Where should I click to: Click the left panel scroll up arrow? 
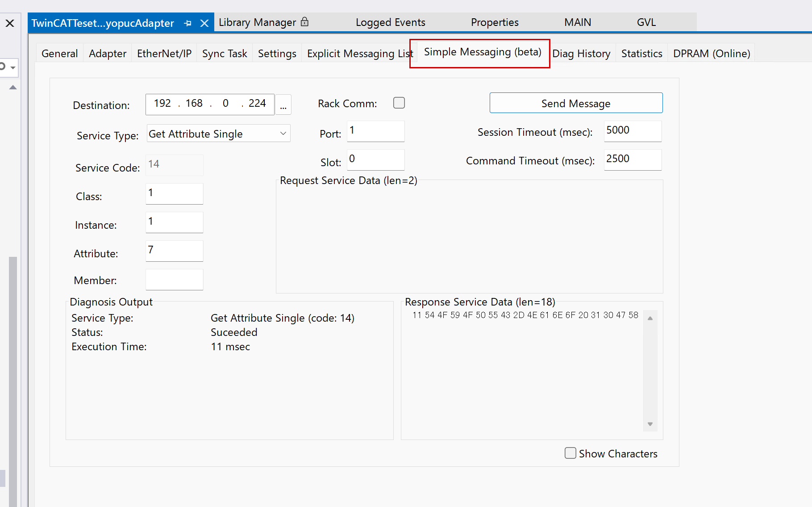pyautogui.click(x=13, y=88)
